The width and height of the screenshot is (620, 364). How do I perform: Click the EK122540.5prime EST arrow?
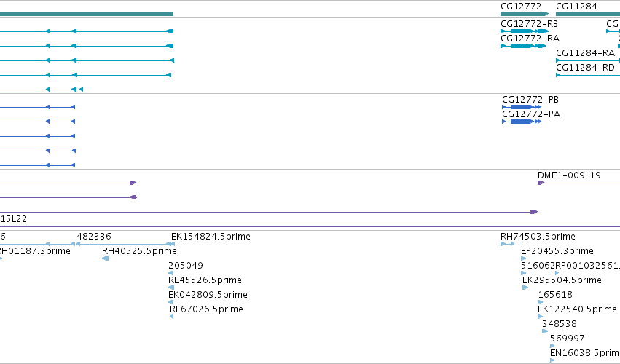540,317
